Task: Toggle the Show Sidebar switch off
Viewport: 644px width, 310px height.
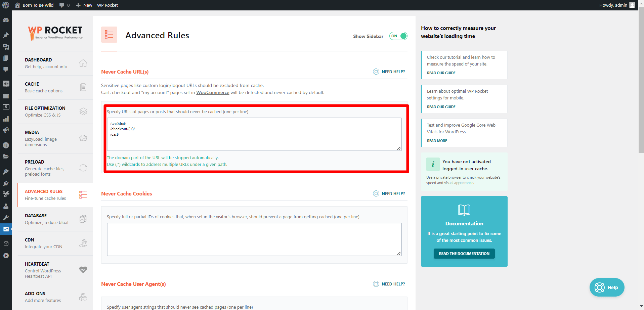Action: [x=398, y=36]
